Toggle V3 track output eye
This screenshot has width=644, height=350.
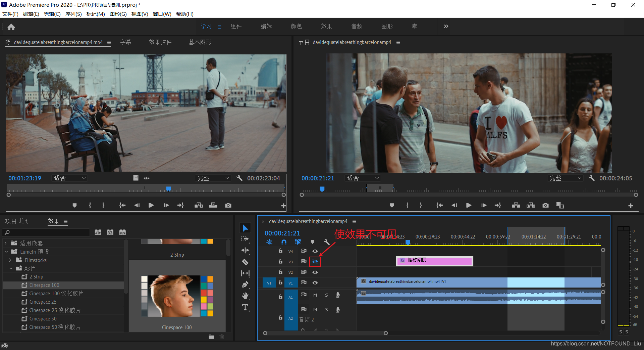click(315, 261)
